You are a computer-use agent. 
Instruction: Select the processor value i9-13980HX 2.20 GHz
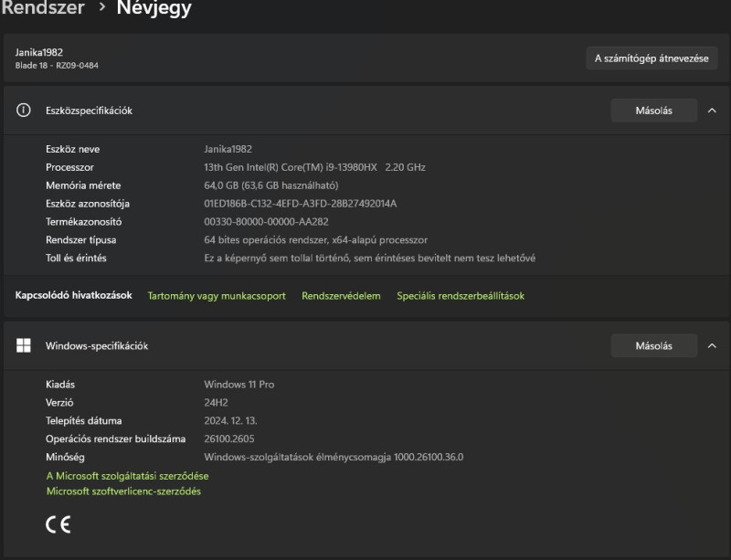(314, 167)
